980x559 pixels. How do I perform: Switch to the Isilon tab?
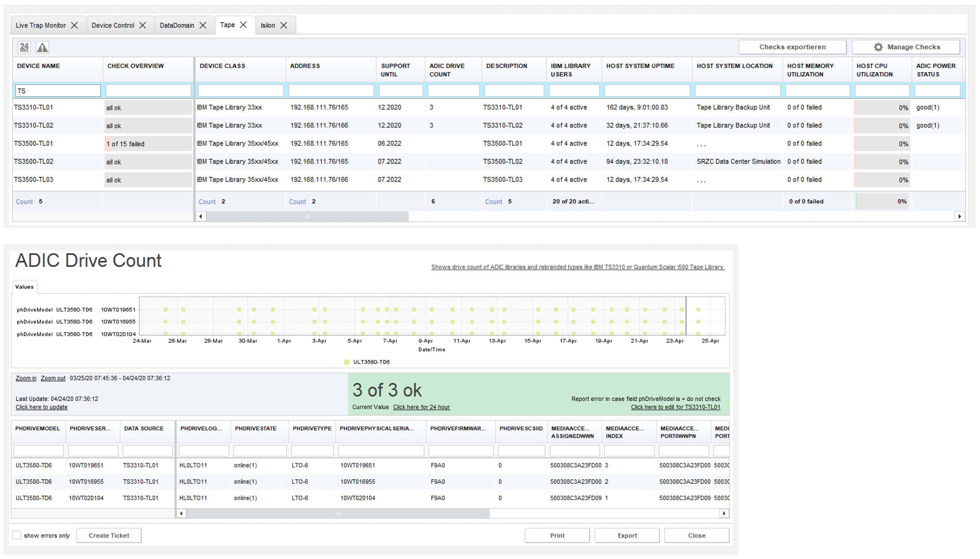tap(268, 25)
